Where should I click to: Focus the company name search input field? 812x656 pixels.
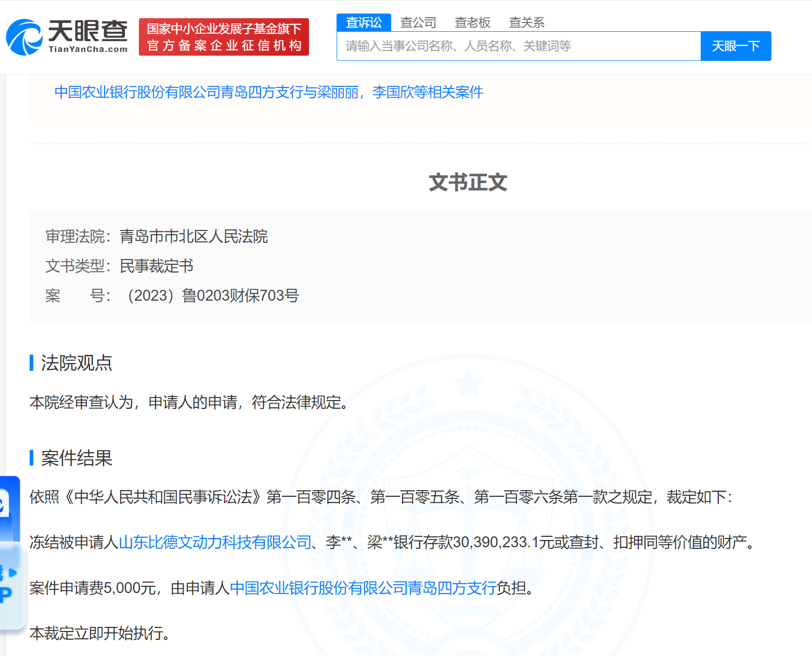pyautogui.click(x=519, y=46)
